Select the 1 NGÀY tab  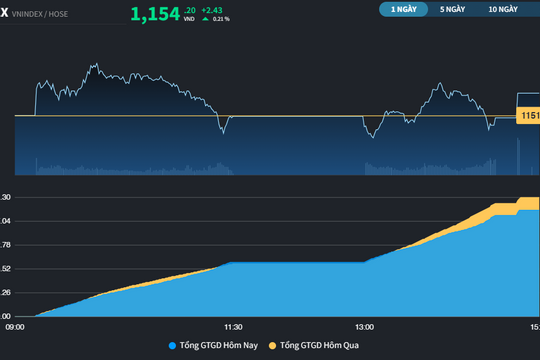[403, 9]
